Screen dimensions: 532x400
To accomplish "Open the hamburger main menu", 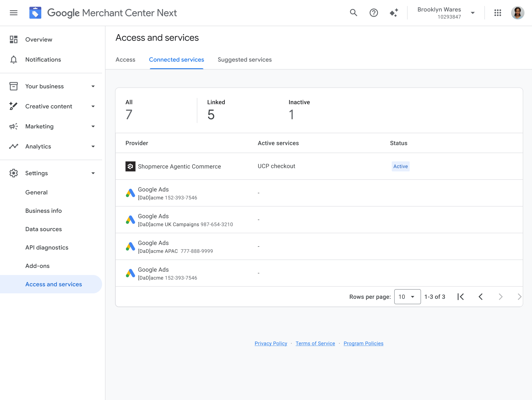I will pos(14,13).
